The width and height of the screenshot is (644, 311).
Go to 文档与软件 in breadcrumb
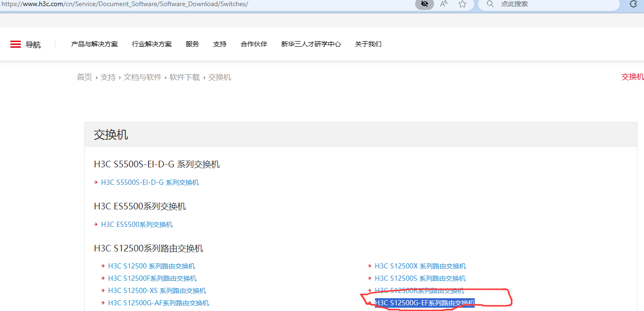[143, 77]
